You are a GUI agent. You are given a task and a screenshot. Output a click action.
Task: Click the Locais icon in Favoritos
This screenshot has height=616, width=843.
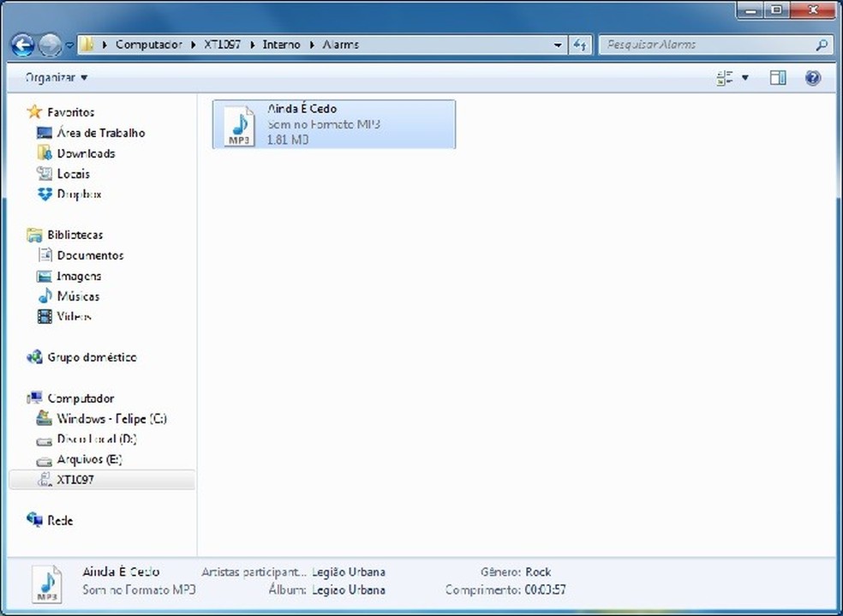(x=45, y=174)
